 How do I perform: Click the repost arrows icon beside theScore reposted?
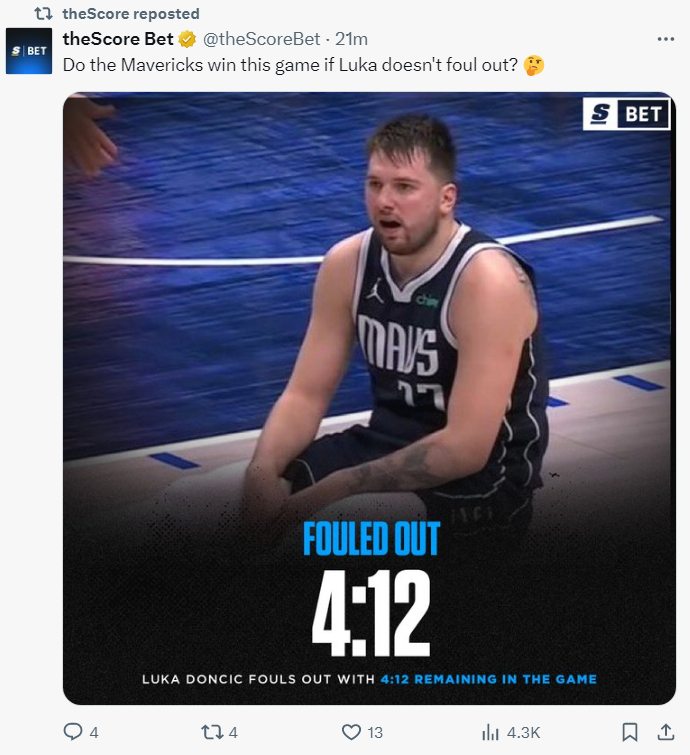click(43, 13)
